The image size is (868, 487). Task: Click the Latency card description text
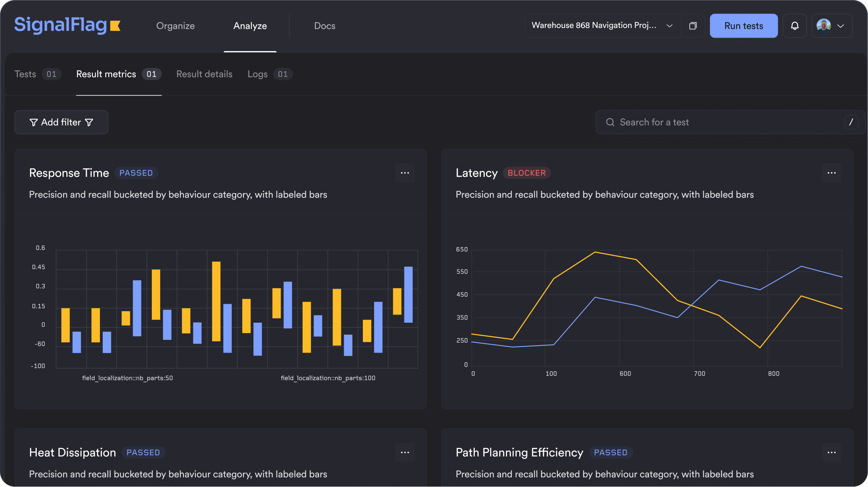(605, 195)
